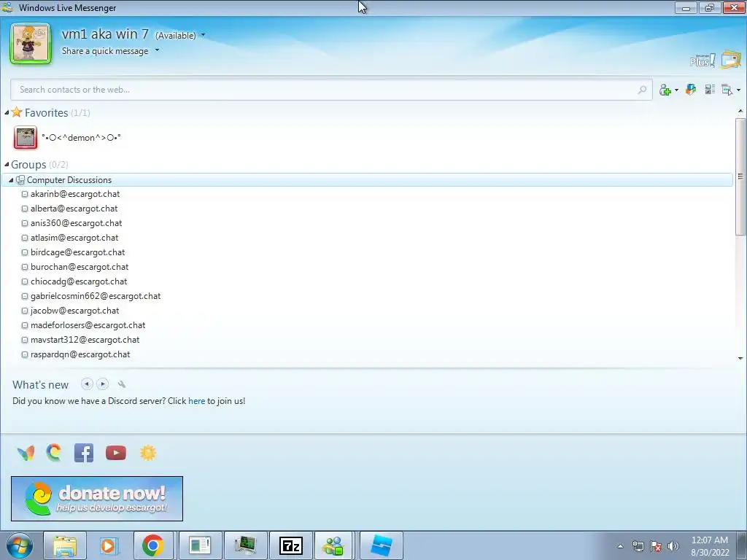Viewport: 747px width, 560px height.
Task: Open the Escargot swirl icon
Action: tap(54, 452)
